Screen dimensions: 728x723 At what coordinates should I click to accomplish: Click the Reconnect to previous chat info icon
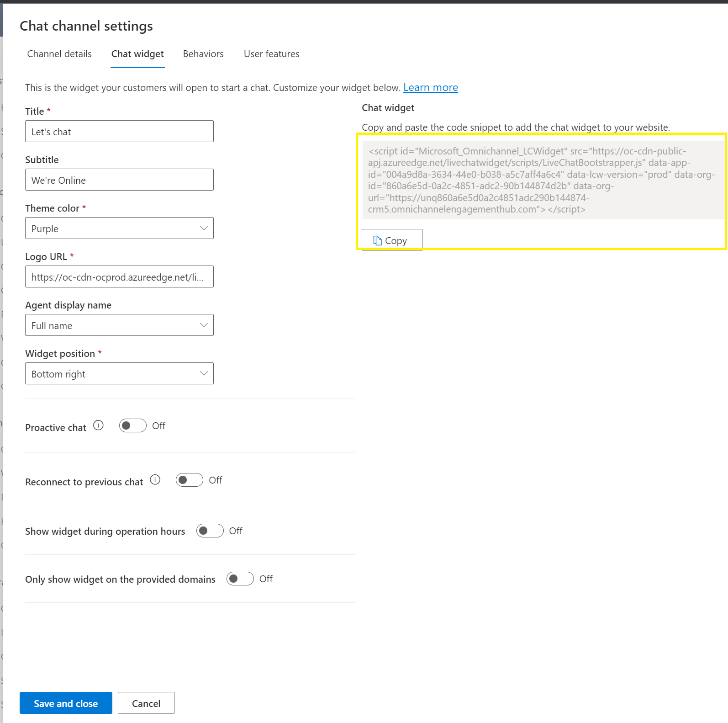tap(155, 480)
